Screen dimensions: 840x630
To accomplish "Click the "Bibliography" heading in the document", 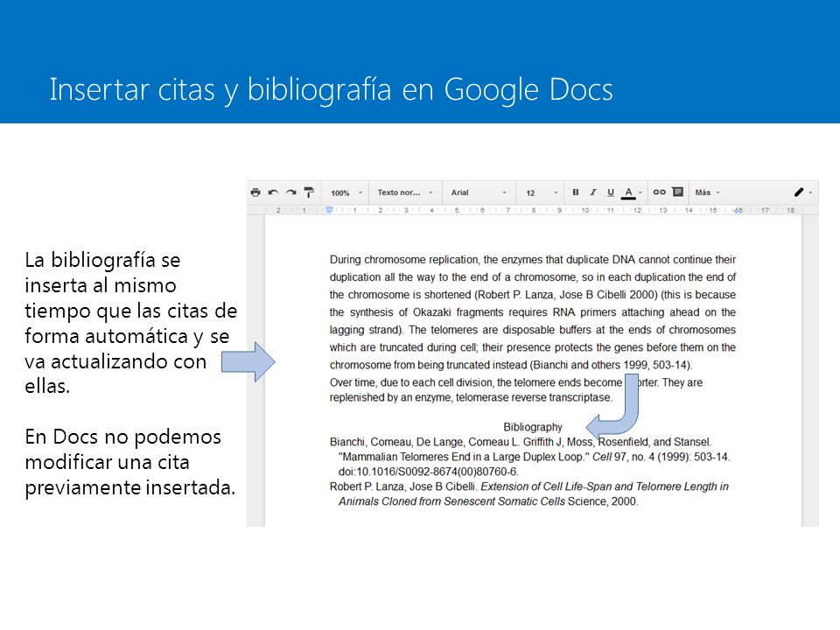I will [x=533, y=427].
